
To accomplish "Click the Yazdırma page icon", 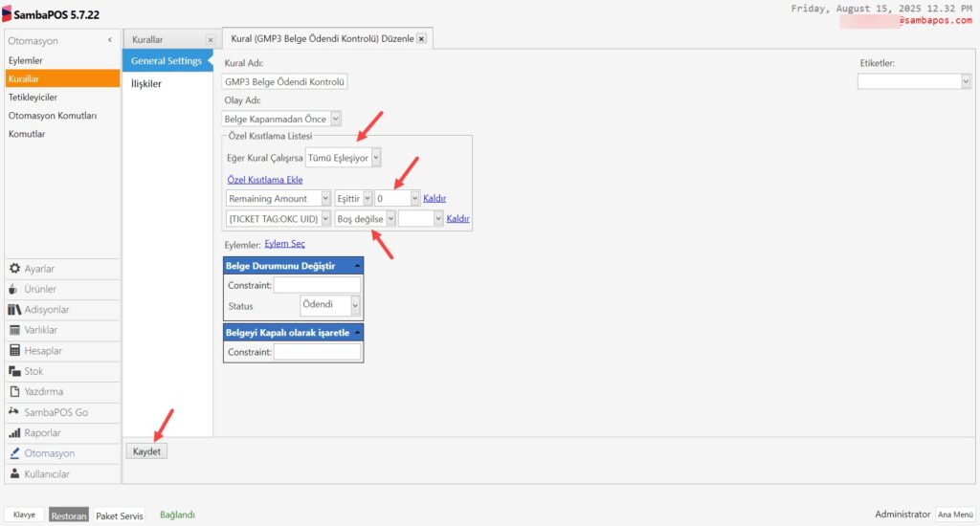I will 14,392.
